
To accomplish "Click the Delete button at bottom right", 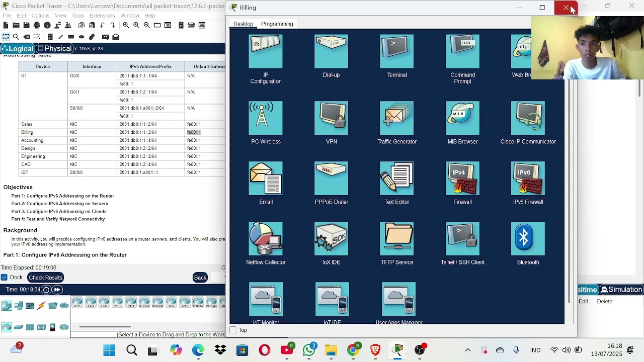I will 605,301.
